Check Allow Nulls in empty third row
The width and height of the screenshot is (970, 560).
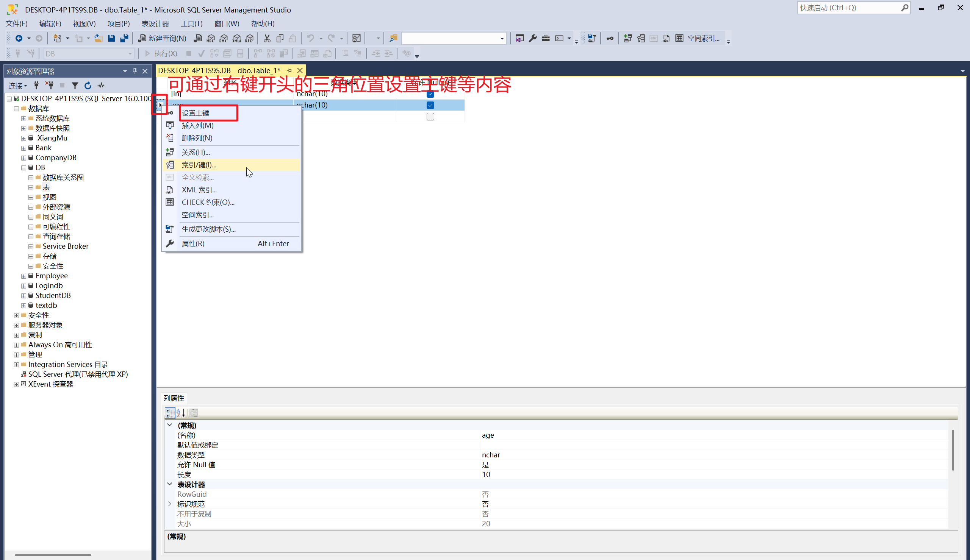[430, 117]
